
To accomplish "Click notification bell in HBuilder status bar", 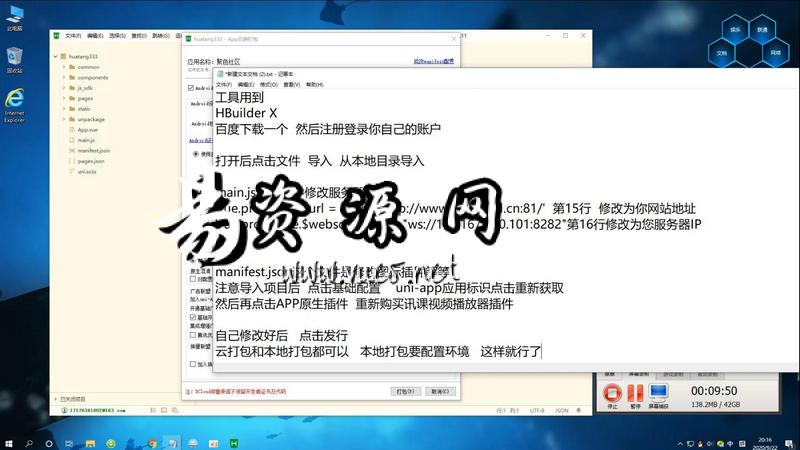I will click(579, 410).
